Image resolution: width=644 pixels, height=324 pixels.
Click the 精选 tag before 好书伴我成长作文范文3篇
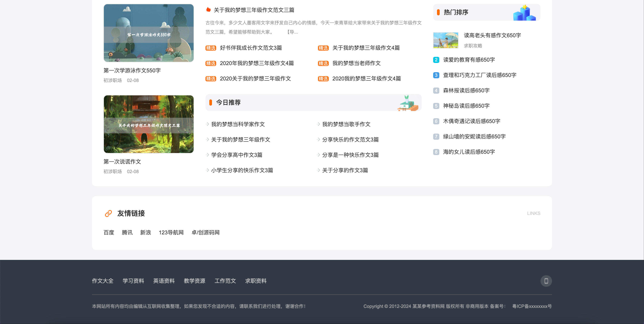click(x=210, y=48)
